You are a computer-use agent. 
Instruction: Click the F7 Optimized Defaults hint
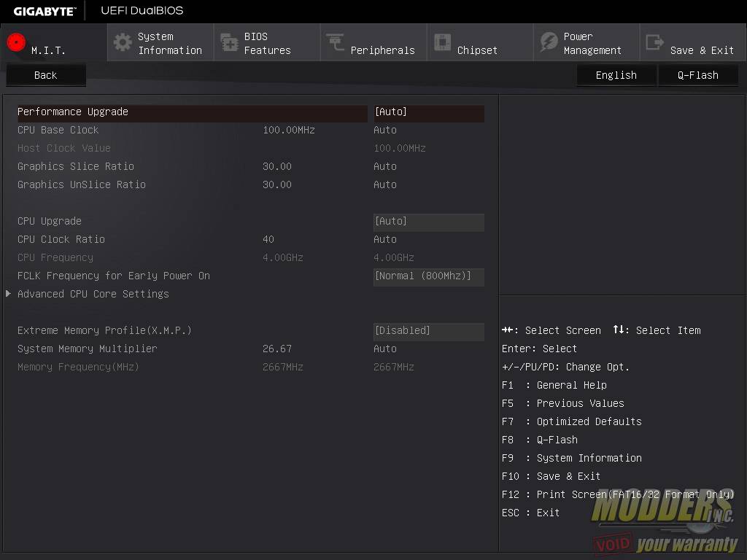(x=572, y=422)
